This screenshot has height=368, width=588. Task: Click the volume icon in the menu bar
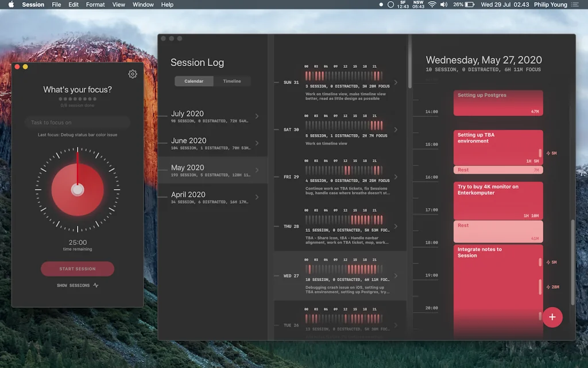444,4
